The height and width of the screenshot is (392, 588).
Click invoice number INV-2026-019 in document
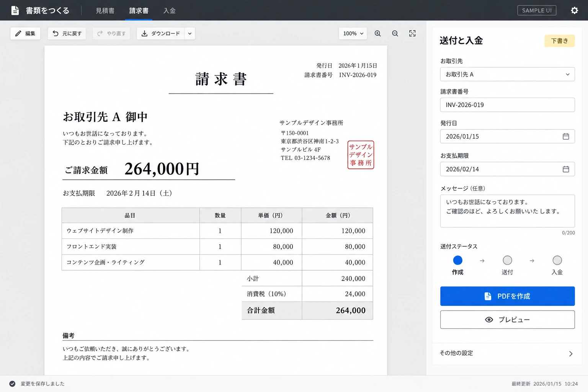pyautogui.click(x=358, y=75)
